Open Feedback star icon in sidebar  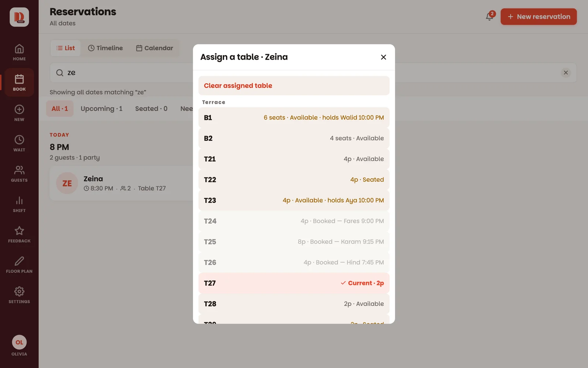pyautogui.click(x=19, y=235)
